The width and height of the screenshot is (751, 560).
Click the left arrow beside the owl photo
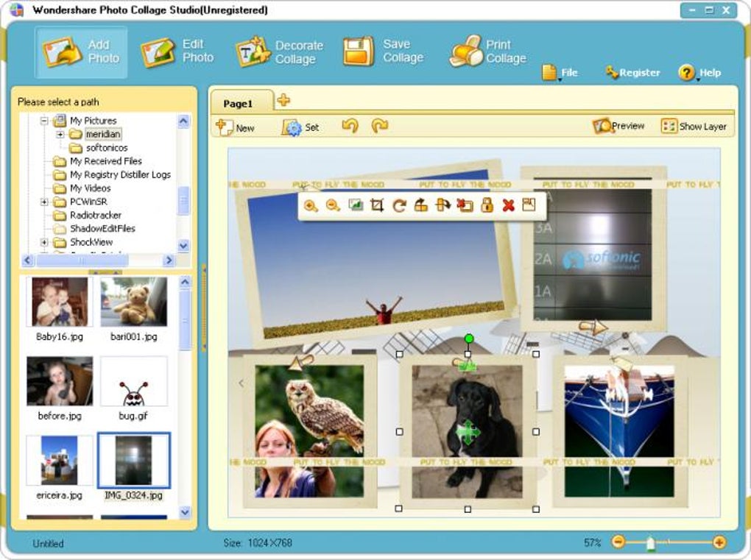point(241,383)
